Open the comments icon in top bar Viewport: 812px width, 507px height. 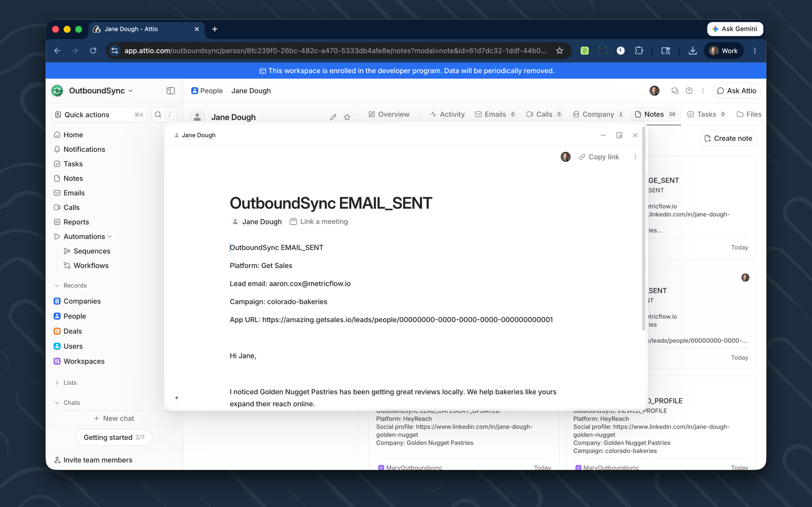tap(675, 91)
